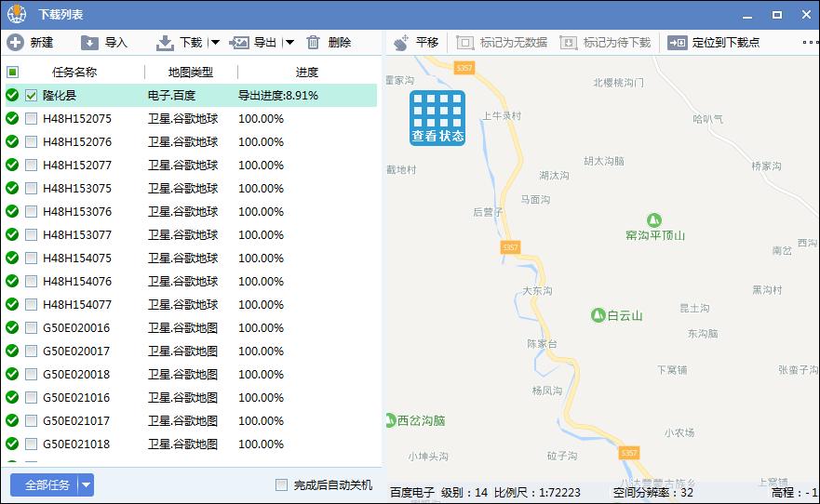Click the 新建 plus icon
Screen dimensions: 820x504
click(x=15, y=42)
